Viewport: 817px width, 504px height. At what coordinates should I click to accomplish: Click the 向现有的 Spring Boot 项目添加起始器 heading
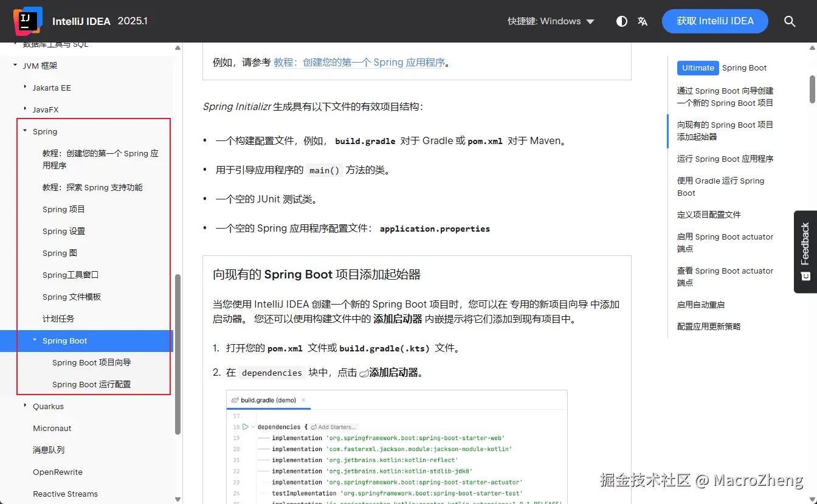[x=317, y=274]
